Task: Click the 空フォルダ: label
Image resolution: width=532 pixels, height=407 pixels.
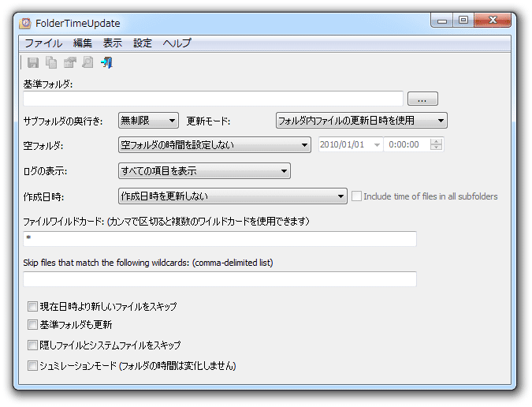Action: pyautogui.click(x=43, y=146)
